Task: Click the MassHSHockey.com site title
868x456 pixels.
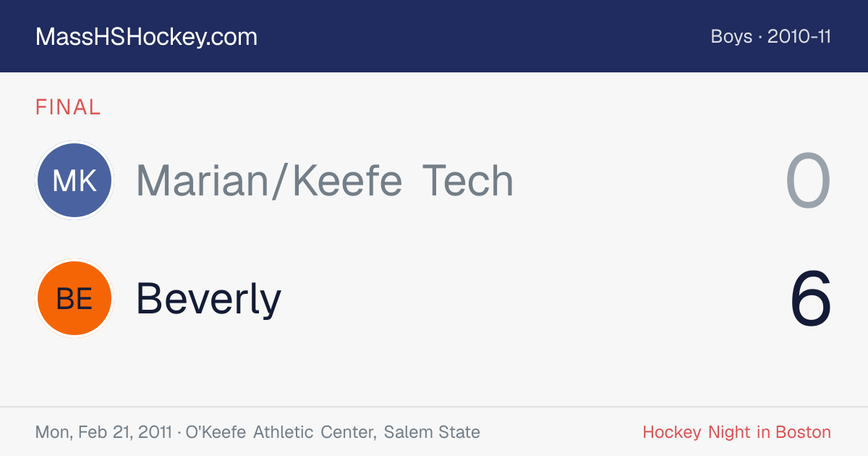Action: coord(146,37)
